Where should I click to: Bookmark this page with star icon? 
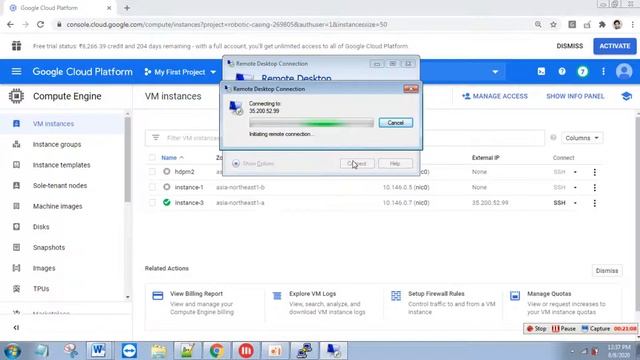click(553, 24)
